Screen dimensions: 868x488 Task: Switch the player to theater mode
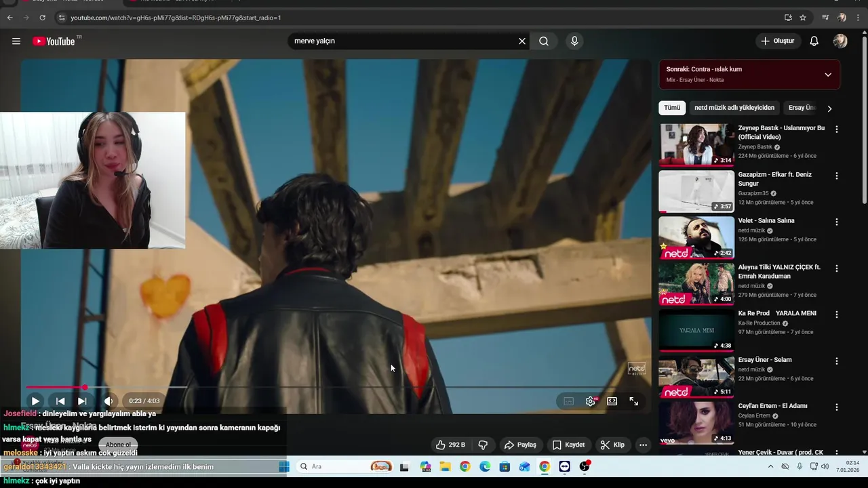(612, 401)
